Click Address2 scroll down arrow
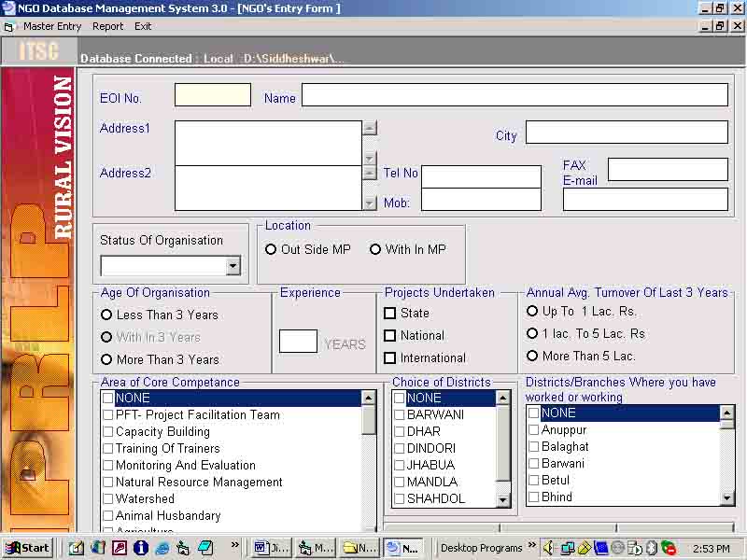Image resolution: width=747 pixels, height=560 pixels. 370,203
